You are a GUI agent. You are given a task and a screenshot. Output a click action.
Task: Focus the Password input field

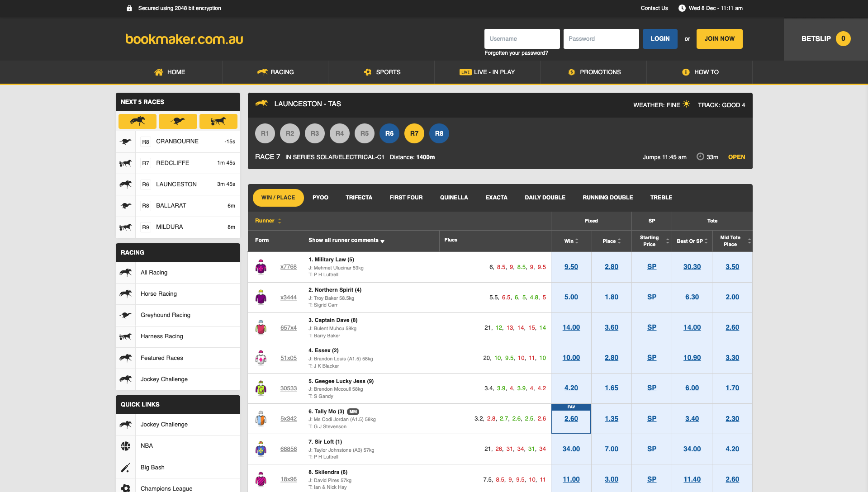coord(601,39)
